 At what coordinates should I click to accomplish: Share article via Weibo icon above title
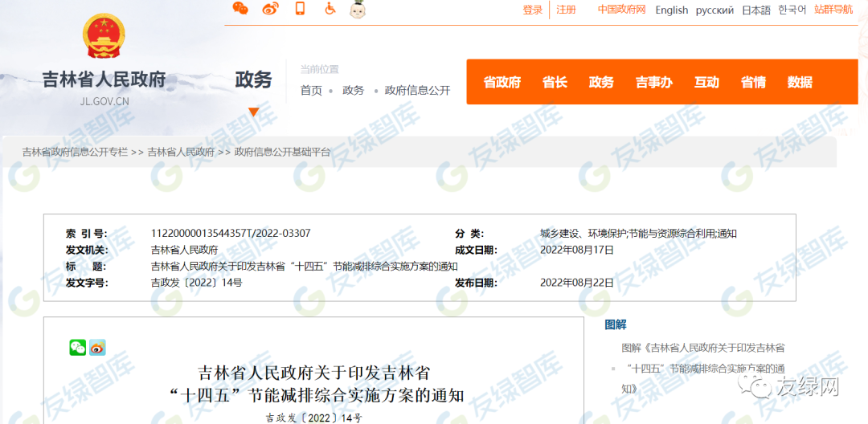tap(97, 348)
